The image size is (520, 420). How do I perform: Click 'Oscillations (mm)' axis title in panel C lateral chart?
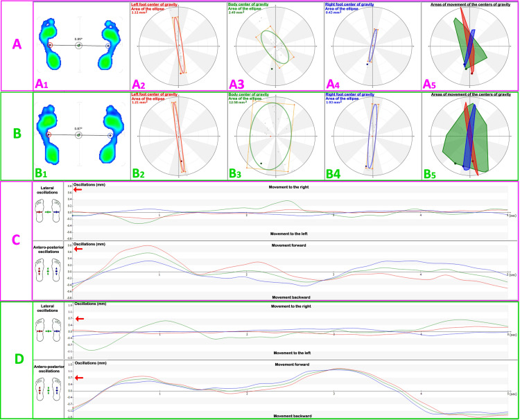[x=89, y=184]
